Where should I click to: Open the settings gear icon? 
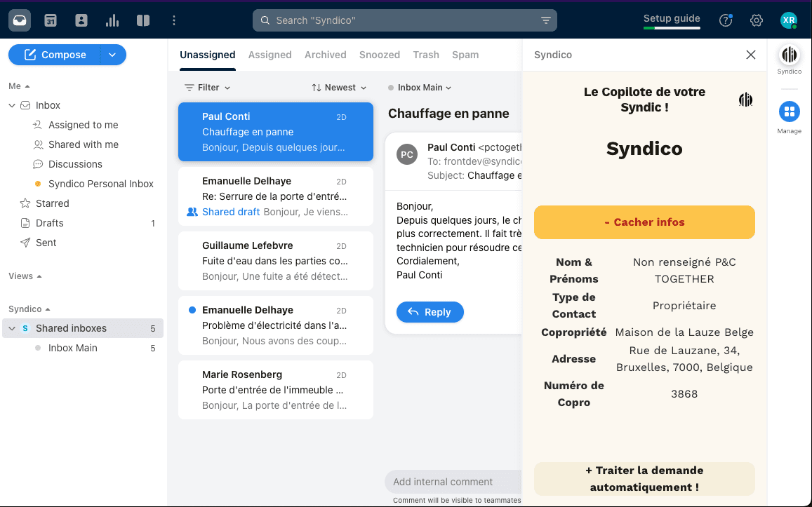coord(757,21)
